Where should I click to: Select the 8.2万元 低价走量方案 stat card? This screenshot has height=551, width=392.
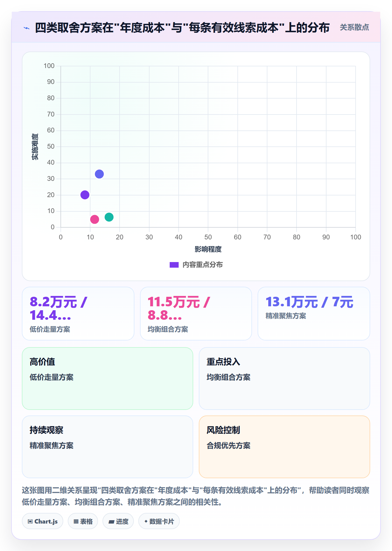click(78, 314)
